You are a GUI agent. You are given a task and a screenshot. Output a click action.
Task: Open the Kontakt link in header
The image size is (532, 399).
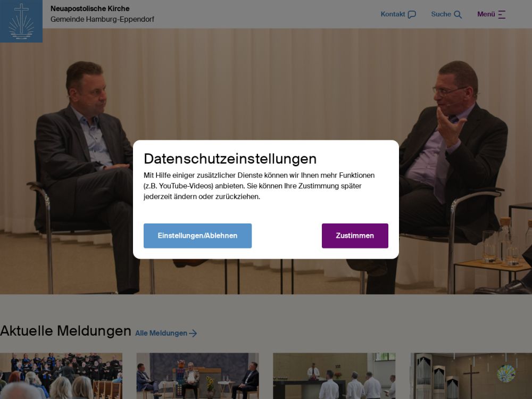pos(393,14)
